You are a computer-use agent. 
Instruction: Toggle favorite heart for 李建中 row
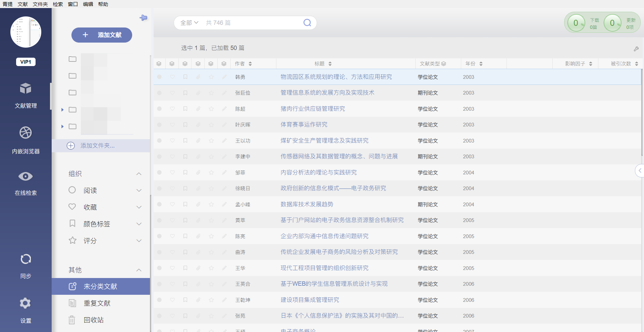[x=172, y=157]
